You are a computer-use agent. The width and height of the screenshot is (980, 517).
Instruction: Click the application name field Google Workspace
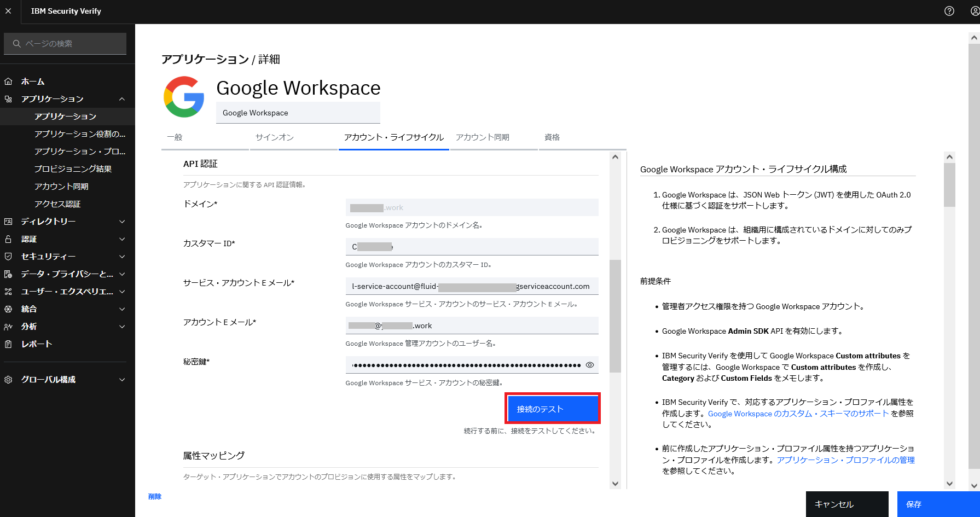pos(298,113)
